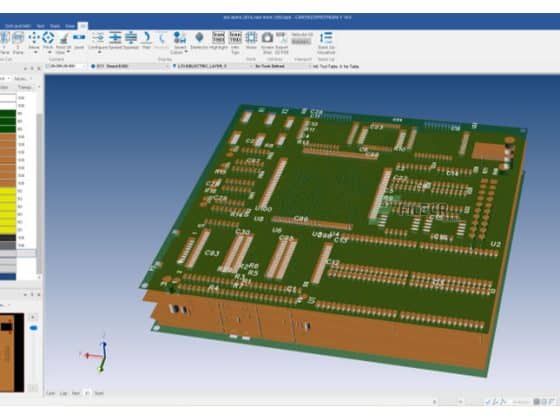Expand the Configure dropdown arrow
560x420 pixels.
(x=100, y=52)
